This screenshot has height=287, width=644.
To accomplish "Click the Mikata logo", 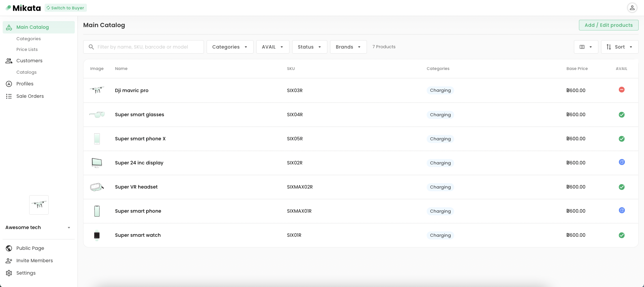I will tap(23, 8).
